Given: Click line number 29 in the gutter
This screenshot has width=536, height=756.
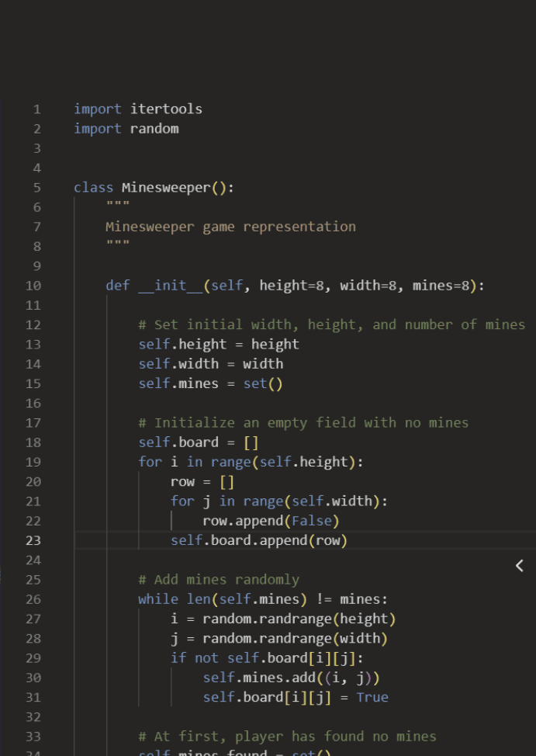Looking at the screenshot, I should (x=33, y=659).
